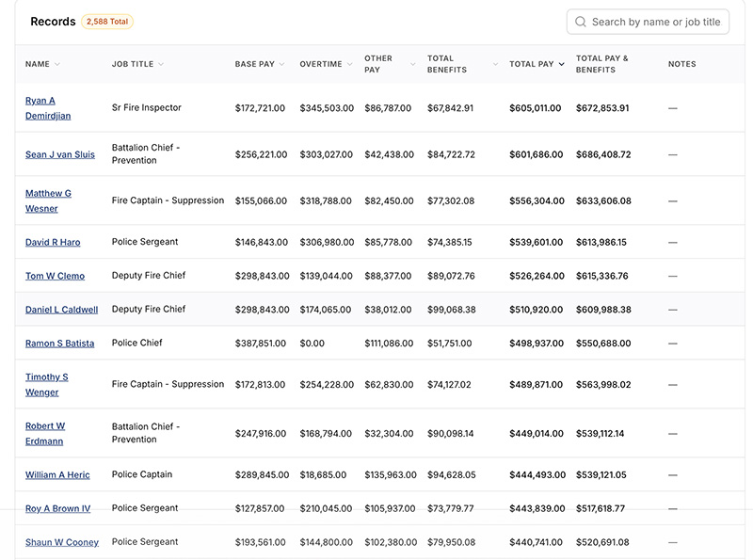Click the $0.00 overtime cell
753x560 pixels.
(x=312, y=344)
